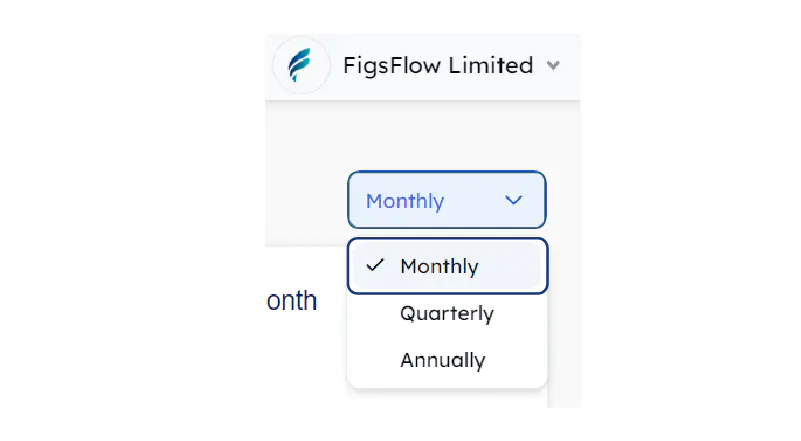Keep Monthly selected in the list
This screenshot has height=441, width=801.
pos(439,266)
